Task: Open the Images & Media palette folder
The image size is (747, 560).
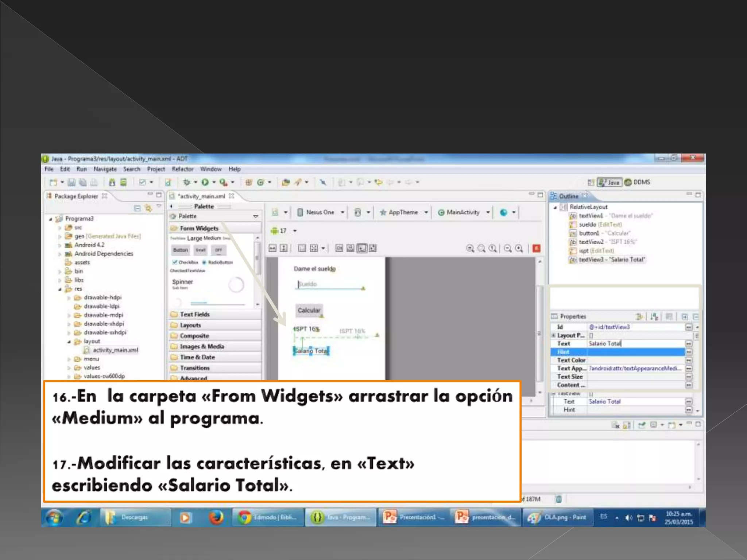Action: 215,346
